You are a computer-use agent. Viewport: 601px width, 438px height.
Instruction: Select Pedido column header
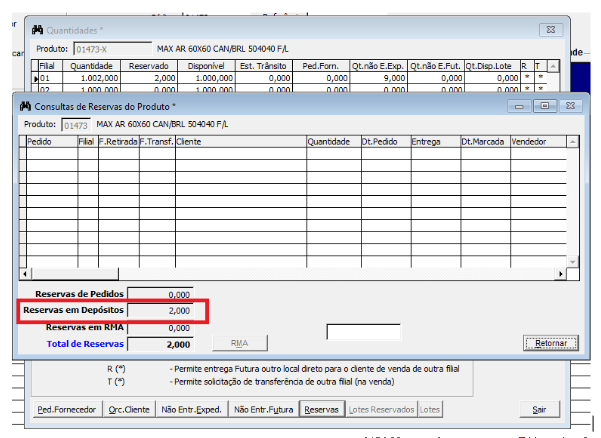point(52,142)
